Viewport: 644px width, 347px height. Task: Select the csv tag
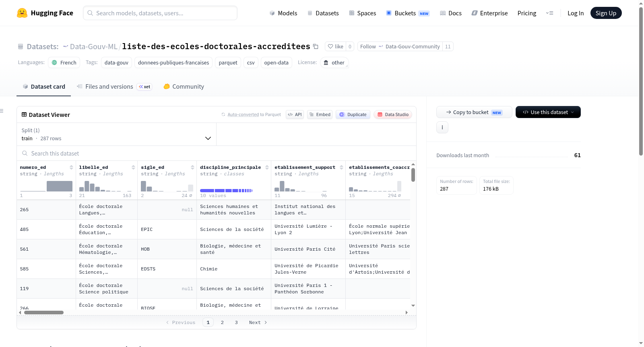[251, 62]
